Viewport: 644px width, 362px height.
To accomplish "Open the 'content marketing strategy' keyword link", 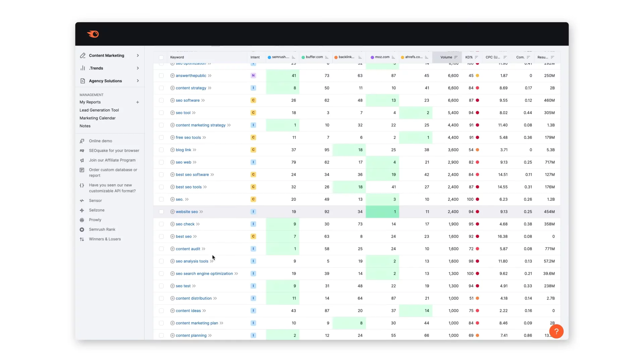I will (201, 125).
